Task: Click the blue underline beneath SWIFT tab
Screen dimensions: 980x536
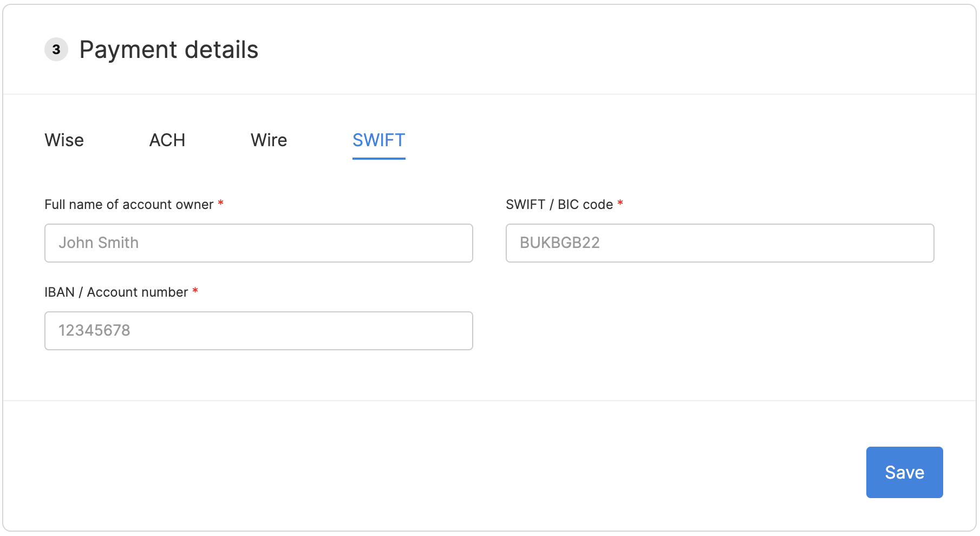Action: tap(378, 159)
